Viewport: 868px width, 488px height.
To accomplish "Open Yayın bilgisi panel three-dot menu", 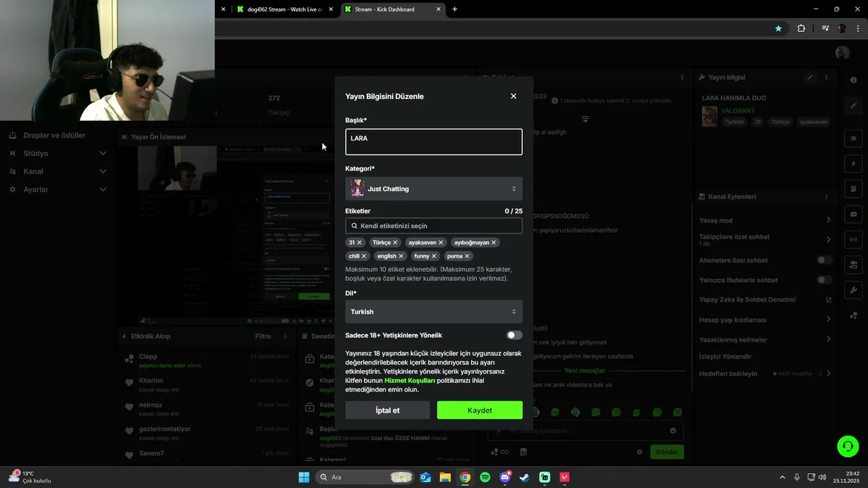I will [826, 77].
